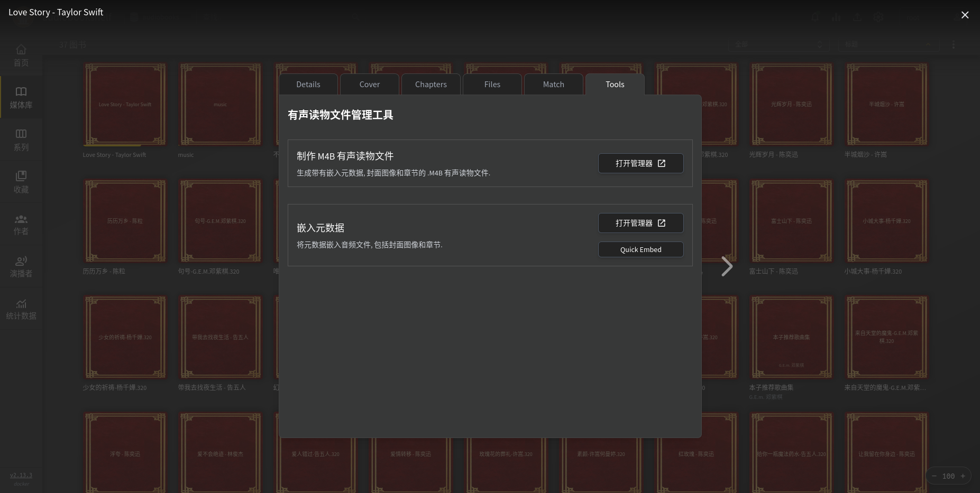Open the sort order dropdown
Image resolution: width=980 pixels, height=493 pixels.
point(889,44)
